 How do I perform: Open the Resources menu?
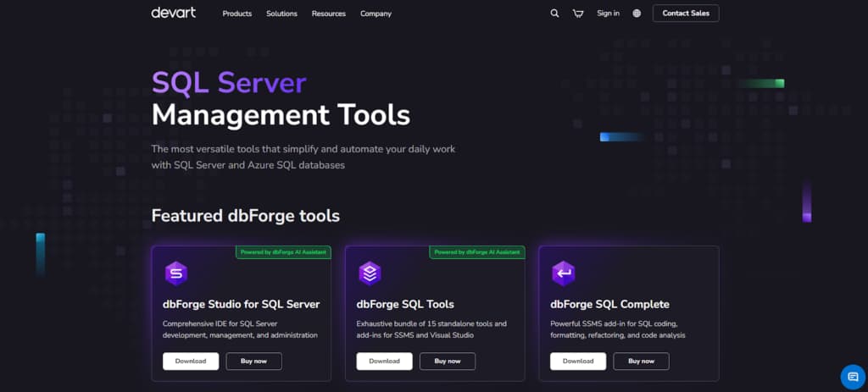coord(329,14)
